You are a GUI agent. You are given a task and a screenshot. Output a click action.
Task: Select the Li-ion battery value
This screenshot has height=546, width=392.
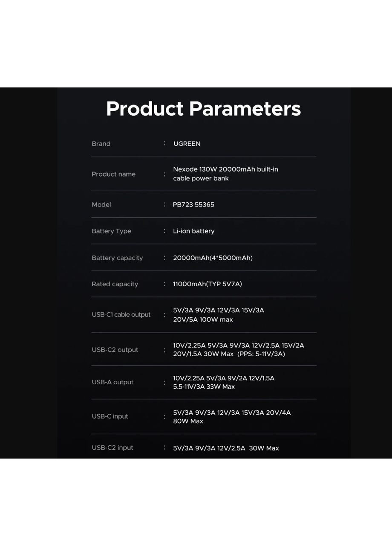(193, 231)
